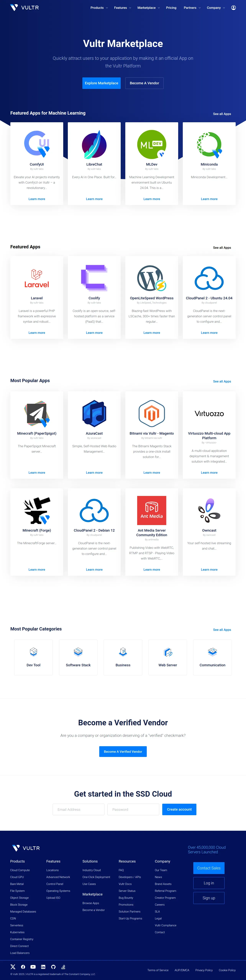The height and width of the screenshot is (980, 246).
Task: Focus the Email Address field
Action: pos(79,809)
